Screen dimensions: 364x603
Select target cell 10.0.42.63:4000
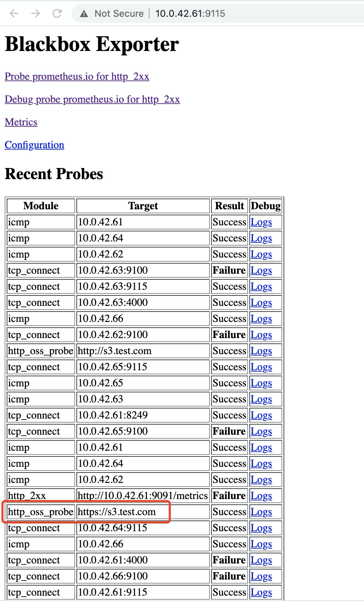click(x=143, y=303)
